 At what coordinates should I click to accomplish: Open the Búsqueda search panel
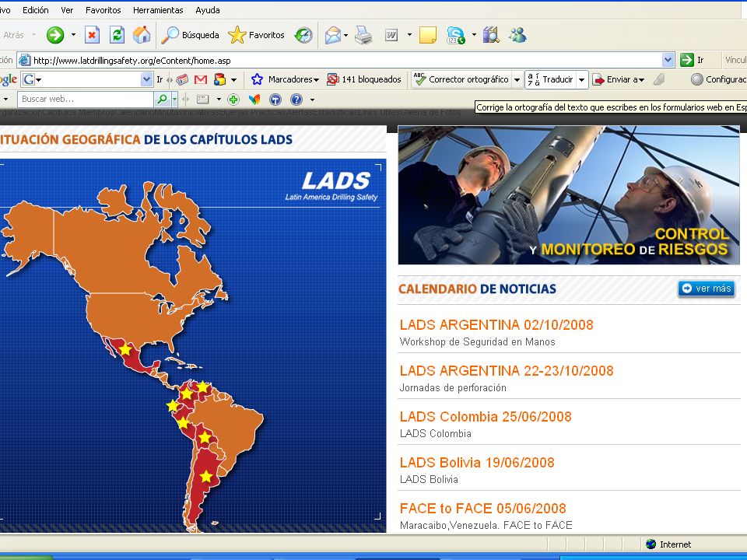click(190, 35)
